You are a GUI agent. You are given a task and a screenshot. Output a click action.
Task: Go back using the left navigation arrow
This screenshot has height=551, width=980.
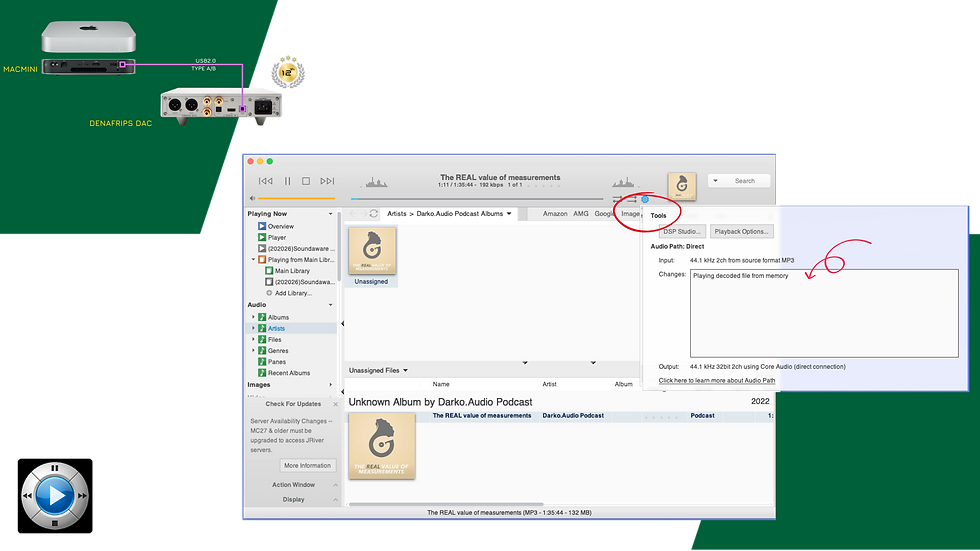point(354,214)
